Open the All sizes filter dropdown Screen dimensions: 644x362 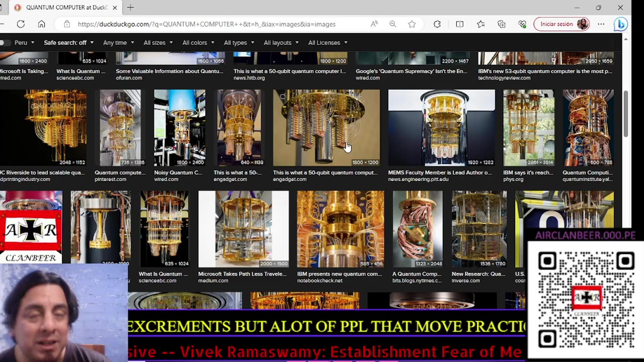point(158,43)
